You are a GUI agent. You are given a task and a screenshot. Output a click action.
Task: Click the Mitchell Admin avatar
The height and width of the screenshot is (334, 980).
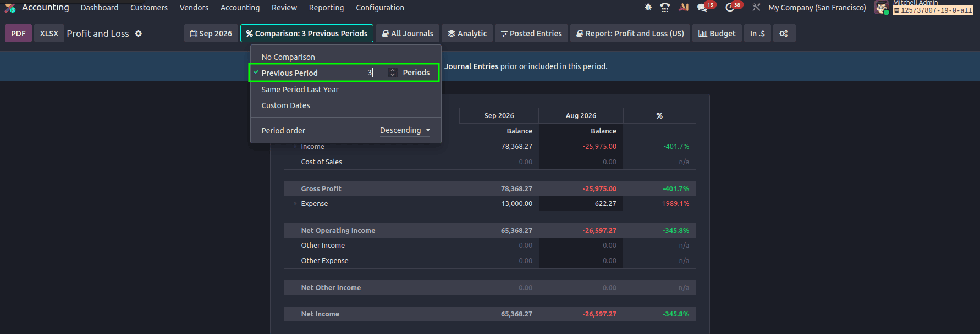(882, 8)
